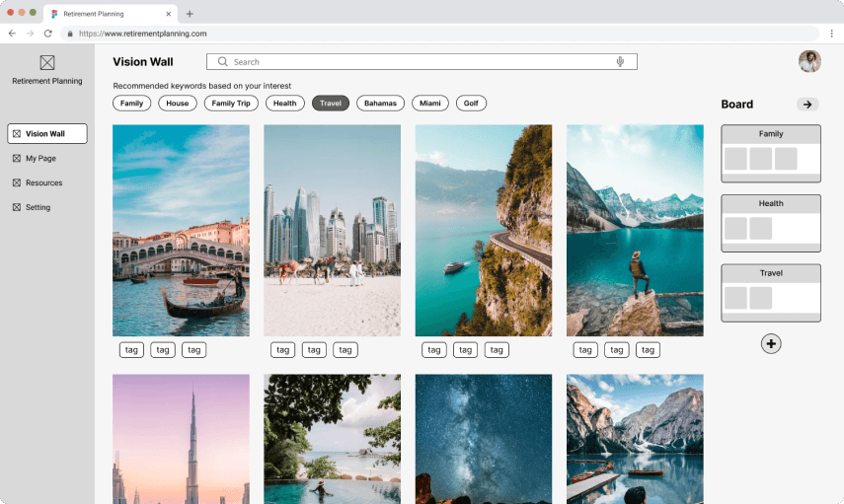Viewport: 844px width, 504px height.
Task: Go back using browser back arrow
Action: click(x=12, y=34)
